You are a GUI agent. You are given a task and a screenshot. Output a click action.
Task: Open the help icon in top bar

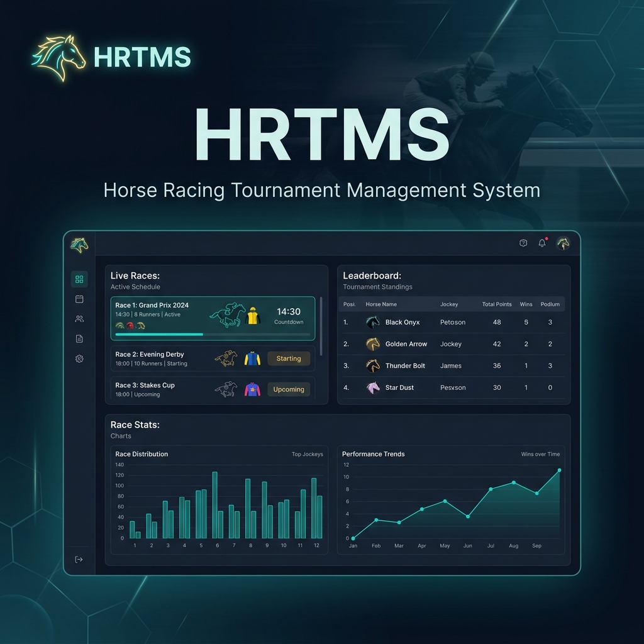(523, 243)
